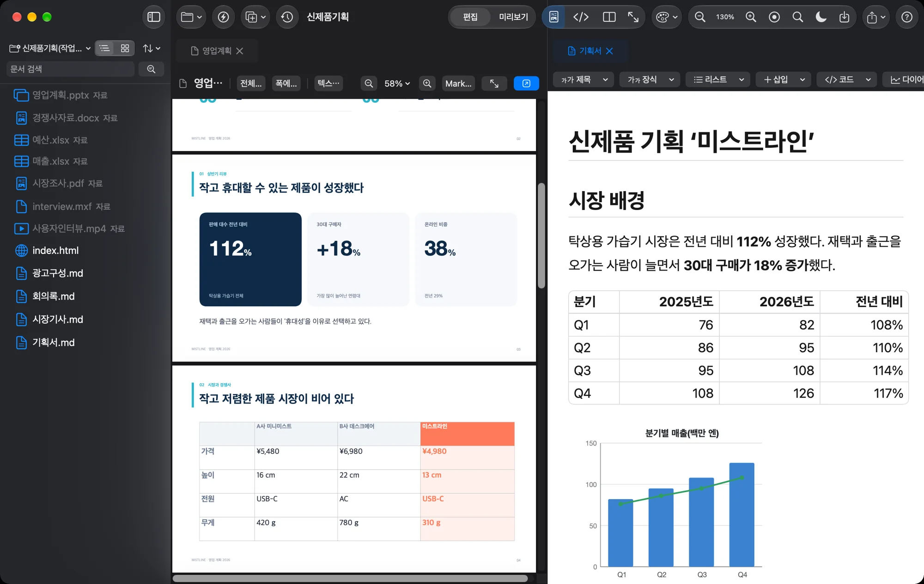Screen dimensions: 924x584
Task: Click the download export icon
Action: (844, 17)
